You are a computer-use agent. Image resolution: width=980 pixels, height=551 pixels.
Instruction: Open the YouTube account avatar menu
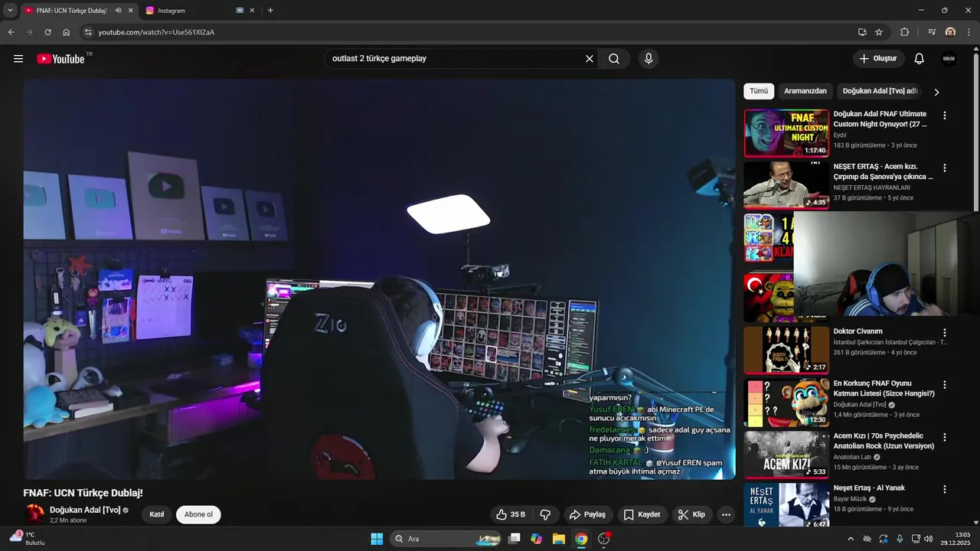[x=949, y=59]
